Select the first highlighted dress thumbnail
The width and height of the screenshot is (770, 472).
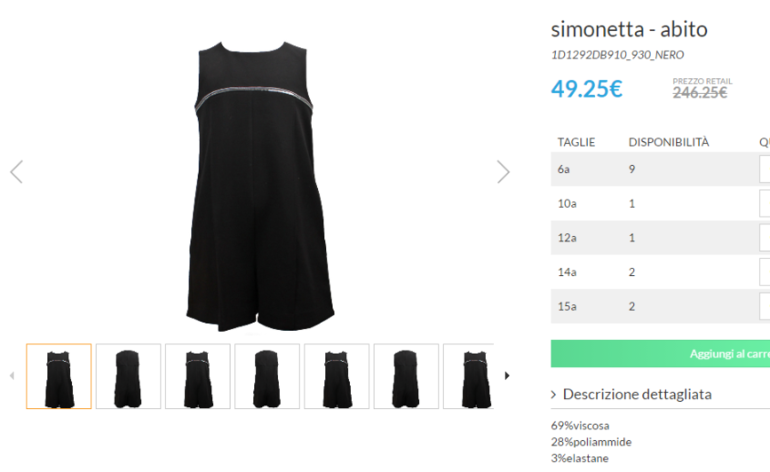click(59, 376)
